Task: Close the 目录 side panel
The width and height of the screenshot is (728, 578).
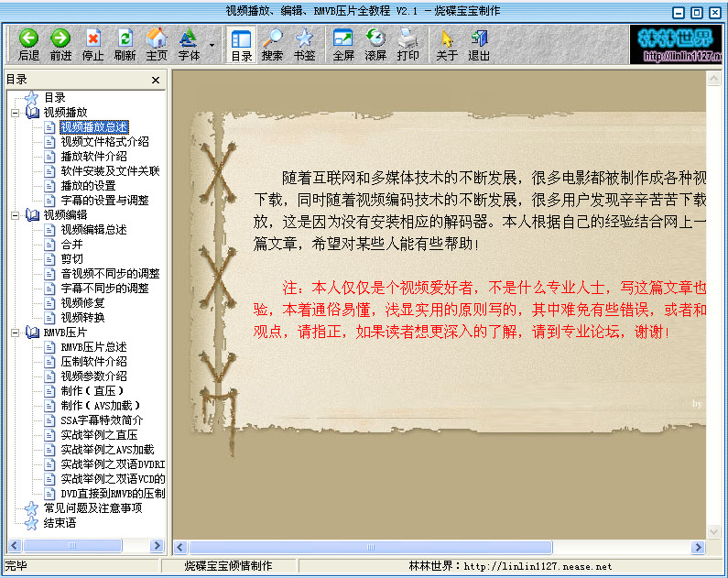Action: click(x=156, y=80)
